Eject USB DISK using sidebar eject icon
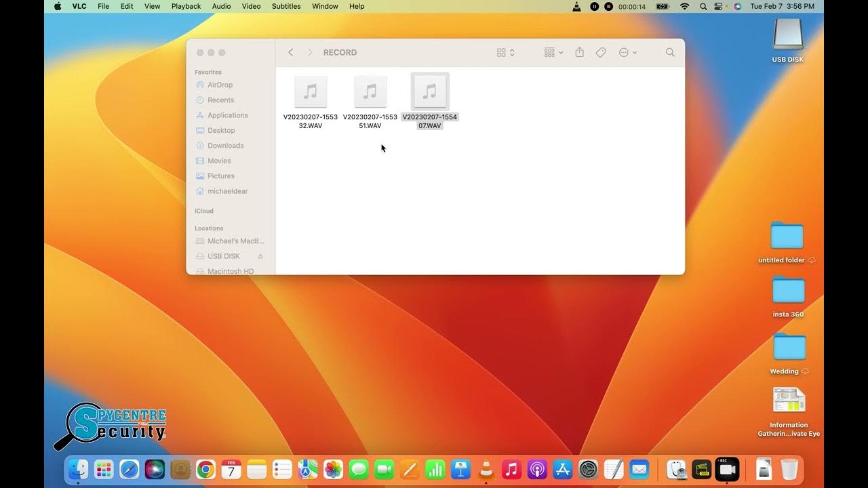 [260, 256]
